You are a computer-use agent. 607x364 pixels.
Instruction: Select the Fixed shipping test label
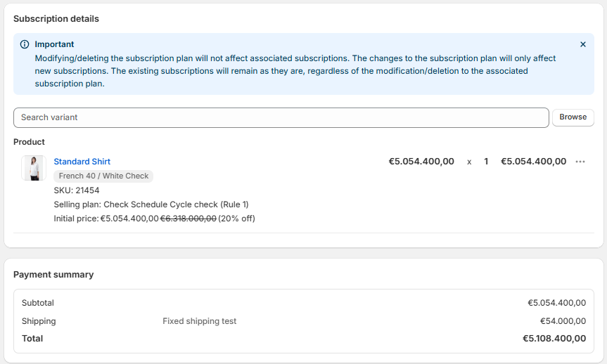pyautogui.click(x=200, y=321)
